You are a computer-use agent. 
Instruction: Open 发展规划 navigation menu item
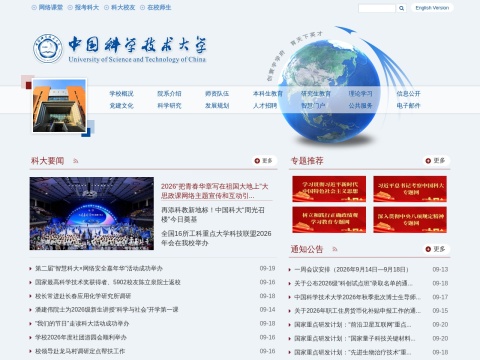coord(217,106)
